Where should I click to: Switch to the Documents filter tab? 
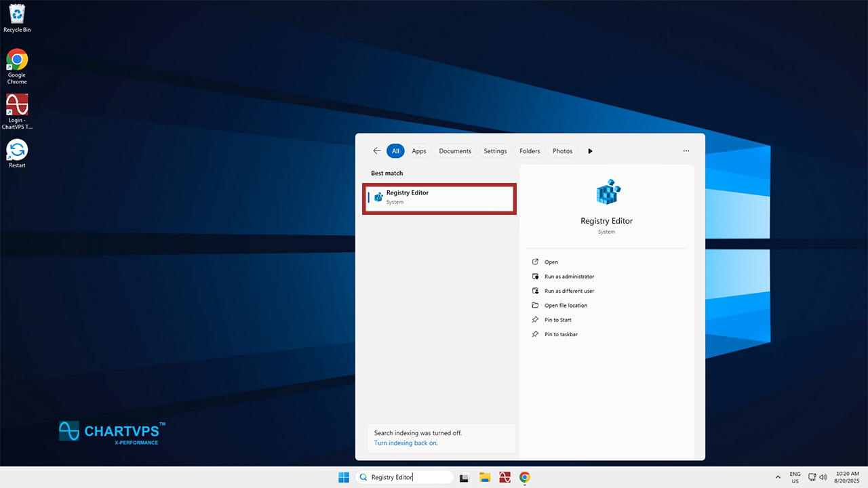[455, 151]
